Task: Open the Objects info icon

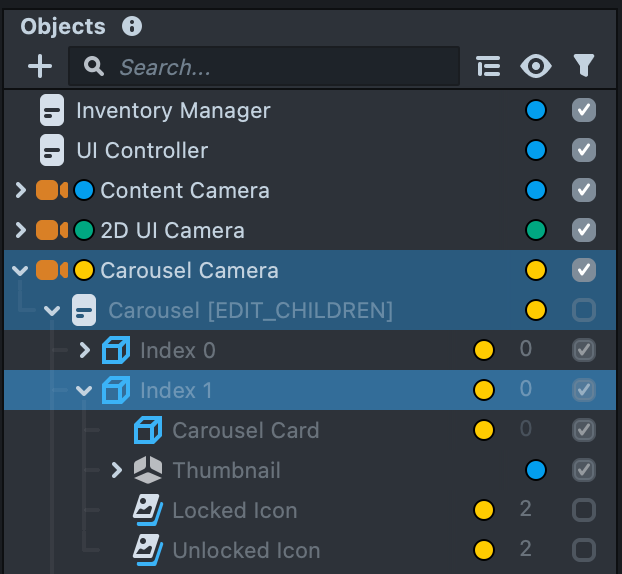Action: point(131,27)
